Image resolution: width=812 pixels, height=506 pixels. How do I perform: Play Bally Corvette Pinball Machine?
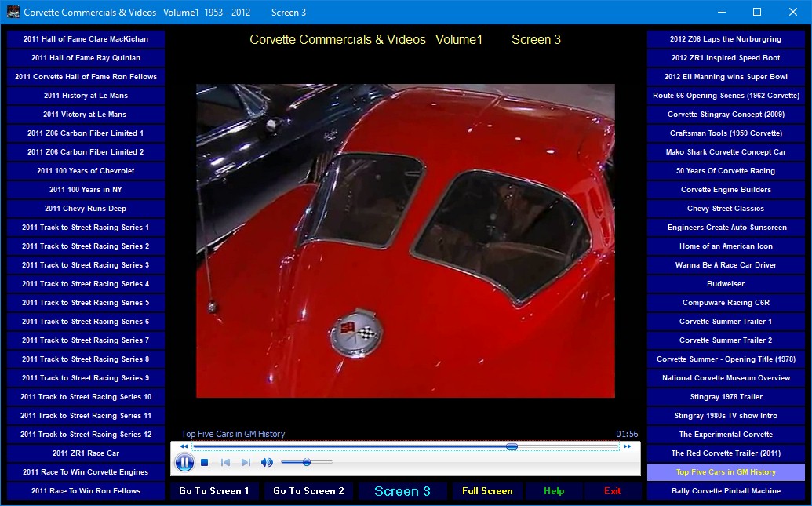[726, 491]
